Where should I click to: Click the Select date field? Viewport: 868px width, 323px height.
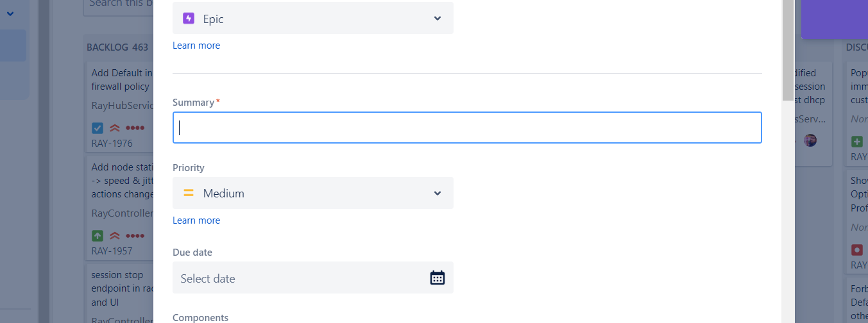click(x=302, y=278)
